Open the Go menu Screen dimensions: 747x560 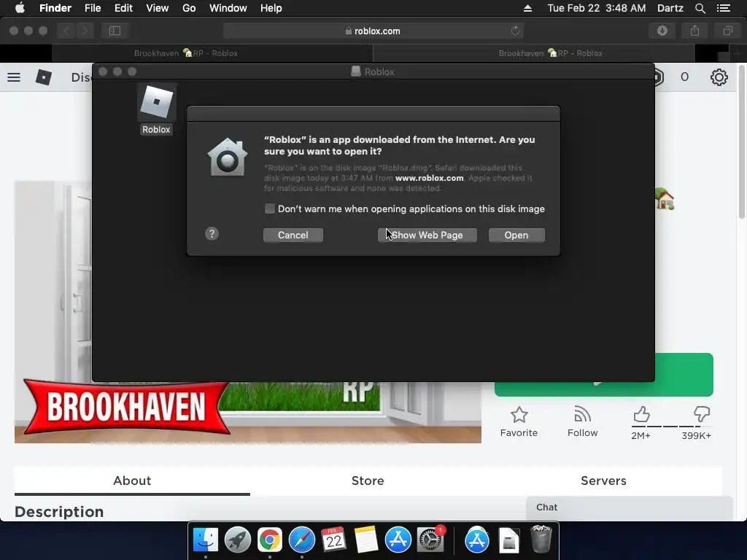click(189, 8)
